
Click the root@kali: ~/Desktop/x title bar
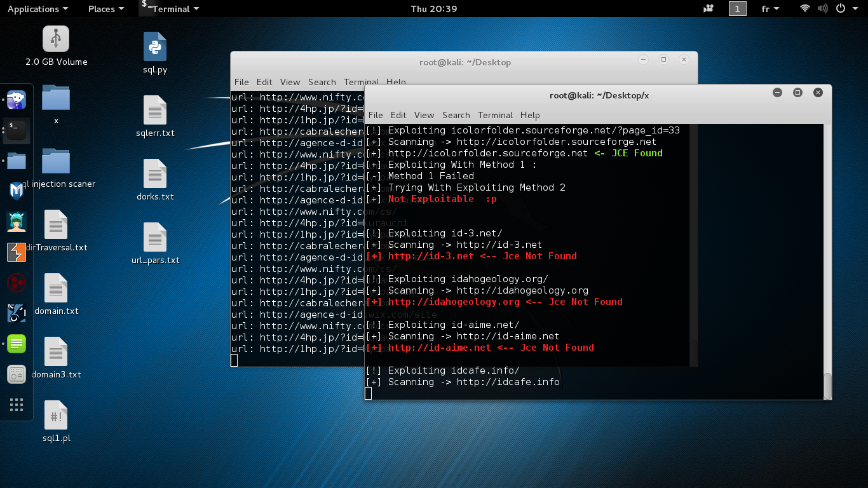tap(599, 95)
